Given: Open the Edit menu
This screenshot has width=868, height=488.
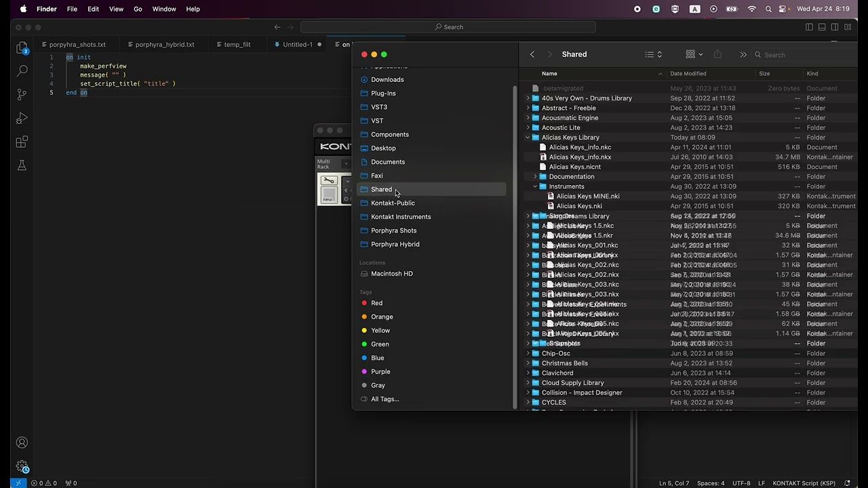Looking at the screenshot, I should [x=94, y=9].
